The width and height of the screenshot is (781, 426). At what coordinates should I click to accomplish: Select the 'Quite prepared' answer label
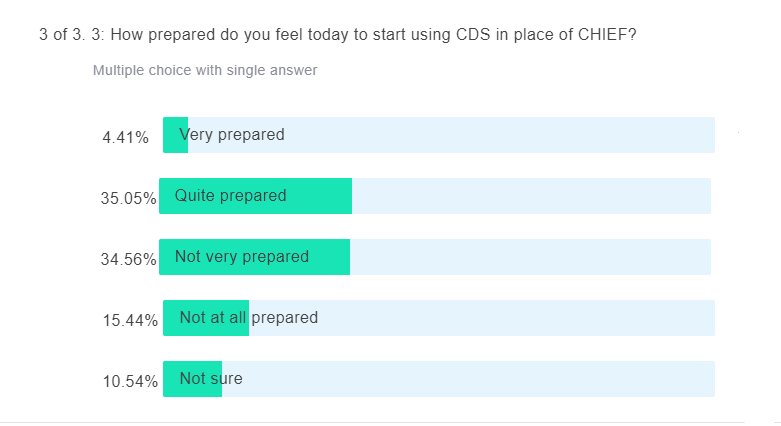pyautogui.click(x=230, y=196)
